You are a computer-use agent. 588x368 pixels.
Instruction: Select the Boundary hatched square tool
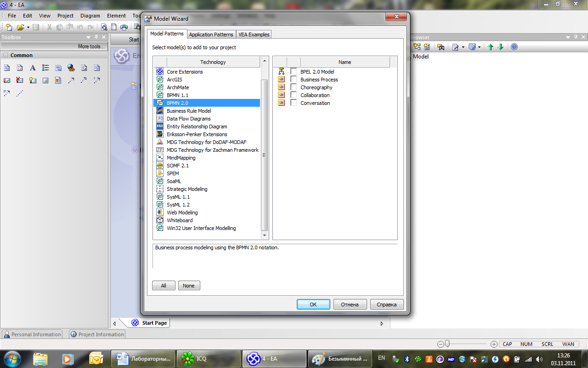coord(45,80)
